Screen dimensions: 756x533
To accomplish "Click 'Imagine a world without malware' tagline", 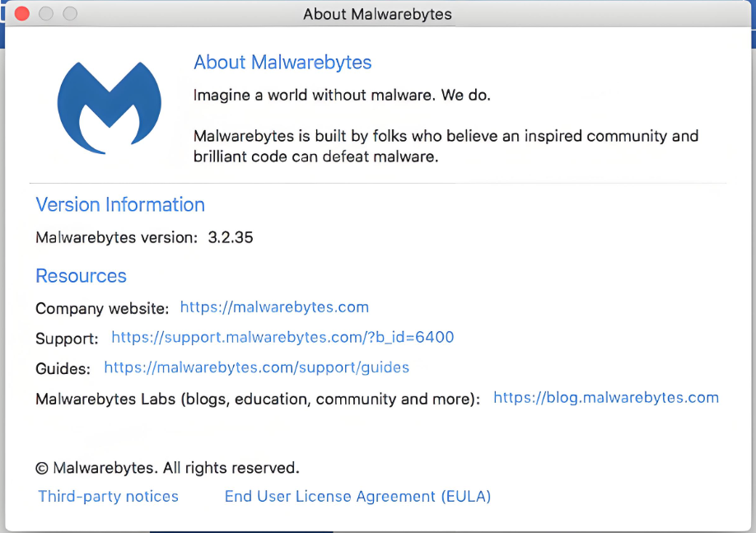I will pos(342,95).
